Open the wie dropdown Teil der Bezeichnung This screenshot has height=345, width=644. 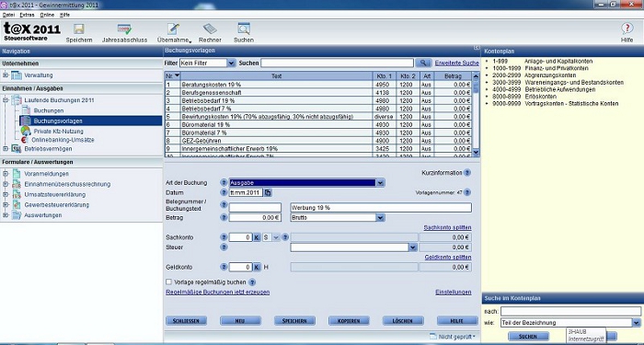[637, 323]
